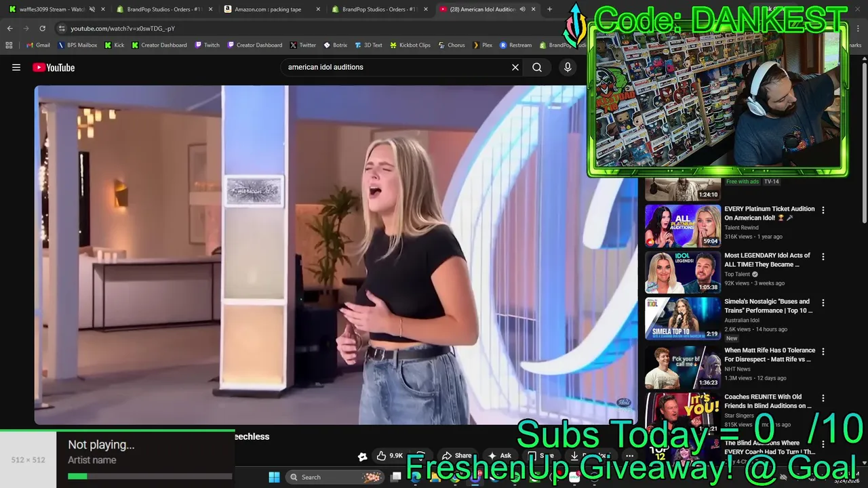View site information icon in address bar

[x=62, y=28]
